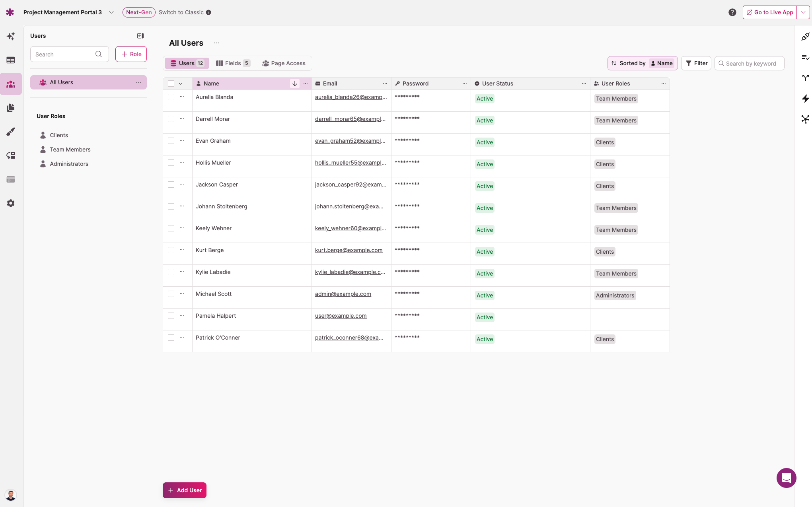812x507 pixels.
Task: Click the help question mark icon
Action: point(732,12)
